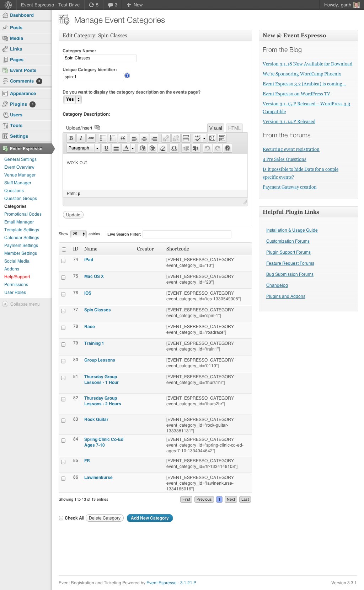Image resolution: width=364 pixels, height=590 pixels.
Task: Switch to the Visual editor tab
Action: click(x=215, y=128)
